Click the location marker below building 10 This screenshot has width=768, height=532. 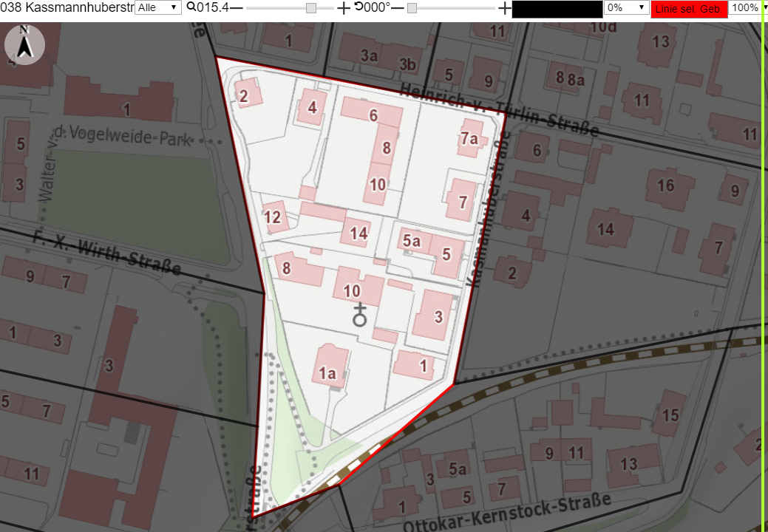[x=360, y=315]
